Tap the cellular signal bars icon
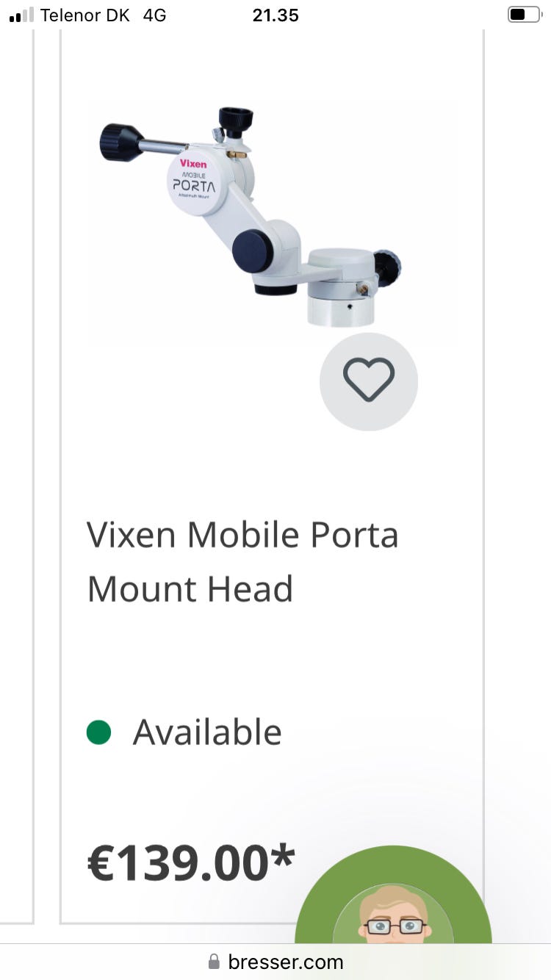The width and height of the screenshot is (551, 980). [21, 15]
